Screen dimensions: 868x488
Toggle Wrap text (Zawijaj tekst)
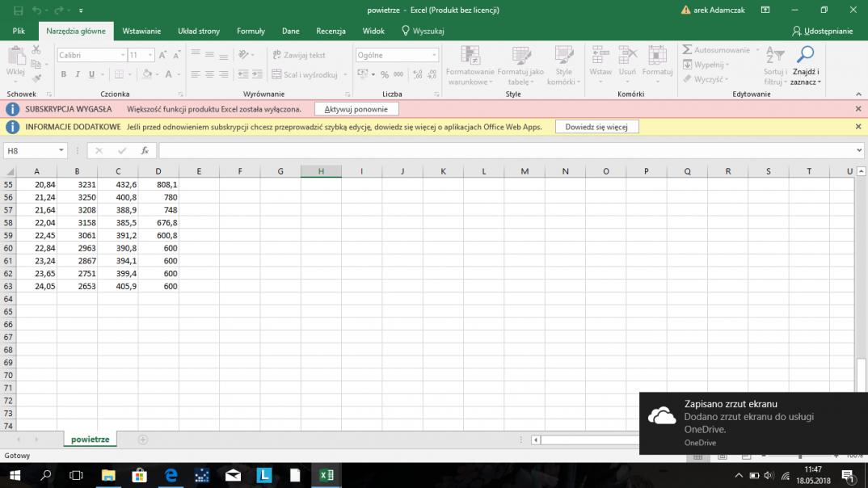(297, 55)
